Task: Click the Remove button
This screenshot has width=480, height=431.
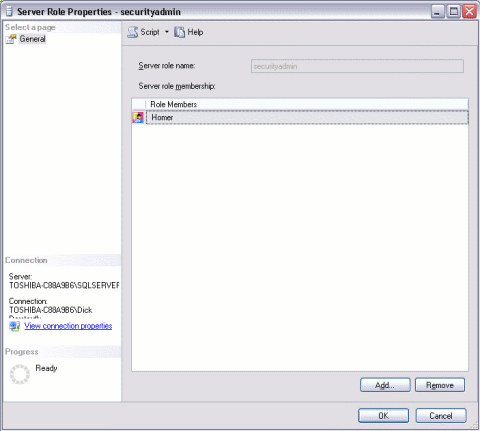Action: [440, 385]
